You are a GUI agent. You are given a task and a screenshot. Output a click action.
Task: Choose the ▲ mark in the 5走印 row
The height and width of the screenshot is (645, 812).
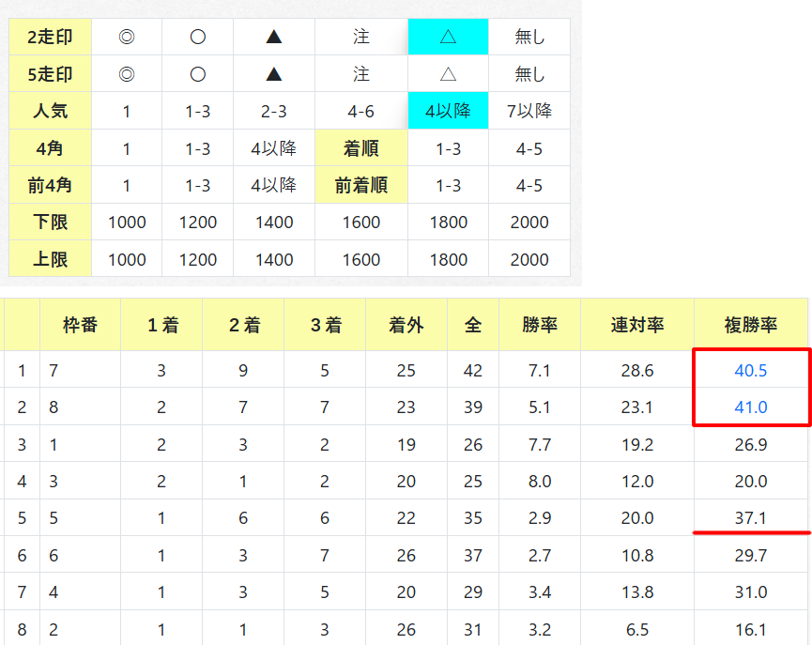[274, 74]
